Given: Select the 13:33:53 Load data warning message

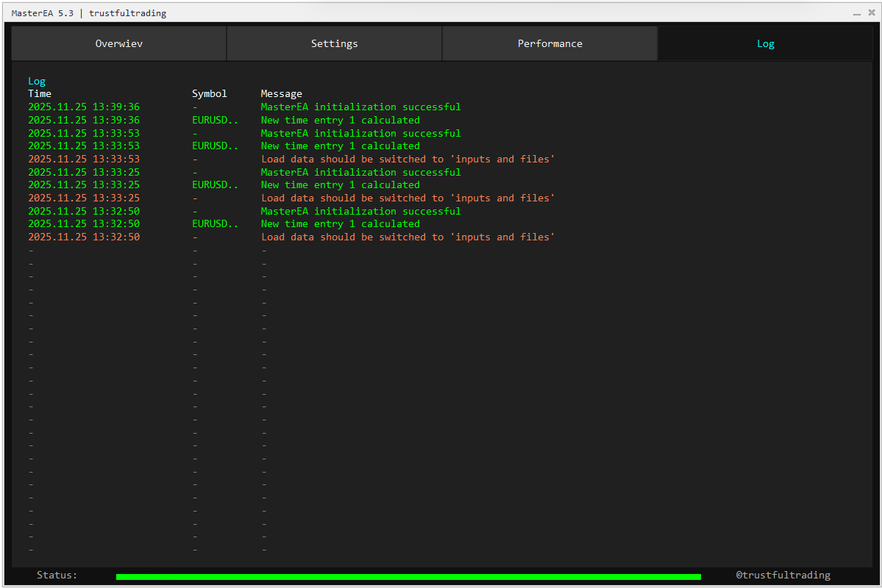Looking at the screenshot, I should pyautogui.click(x=408, y=159).
